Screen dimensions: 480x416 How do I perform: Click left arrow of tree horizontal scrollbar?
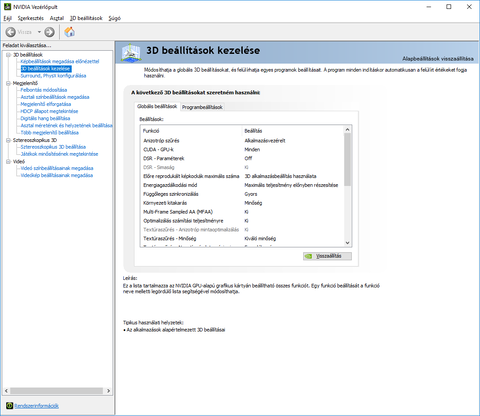coord(6,391)
